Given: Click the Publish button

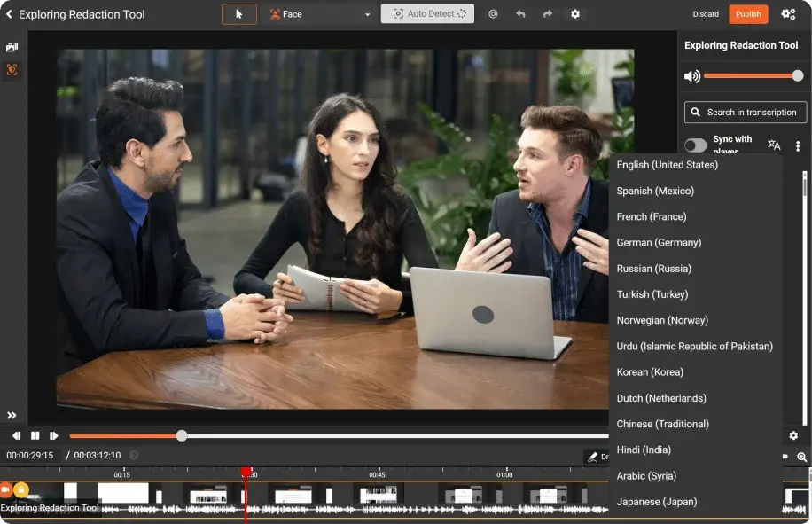Looking at the screenshot, I should click(748, 14).
